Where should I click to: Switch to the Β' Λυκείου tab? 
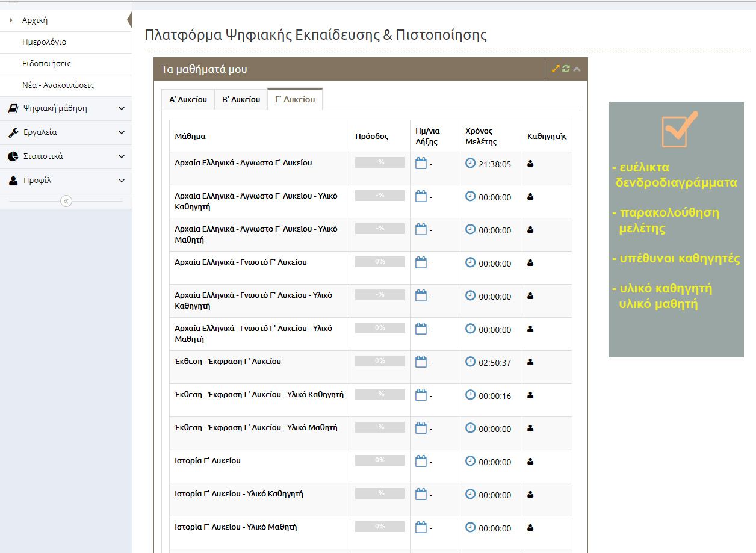(x=241, y=100)
